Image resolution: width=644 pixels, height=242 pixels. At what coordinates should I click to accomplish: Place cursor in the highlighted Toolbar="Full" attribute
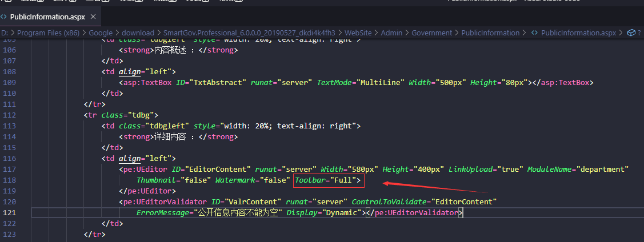click(328, 180)
